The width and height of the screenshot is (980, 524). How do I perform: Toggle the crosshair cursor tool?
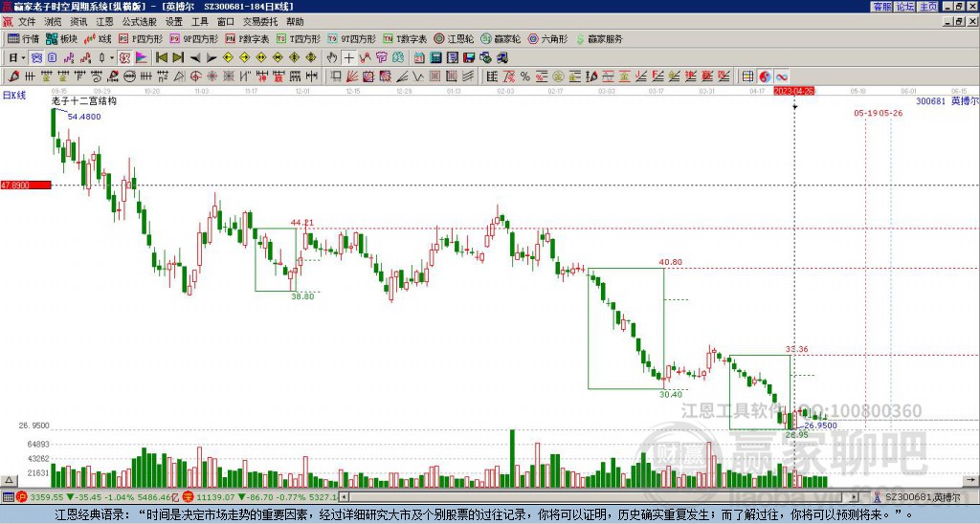(348, 58)
